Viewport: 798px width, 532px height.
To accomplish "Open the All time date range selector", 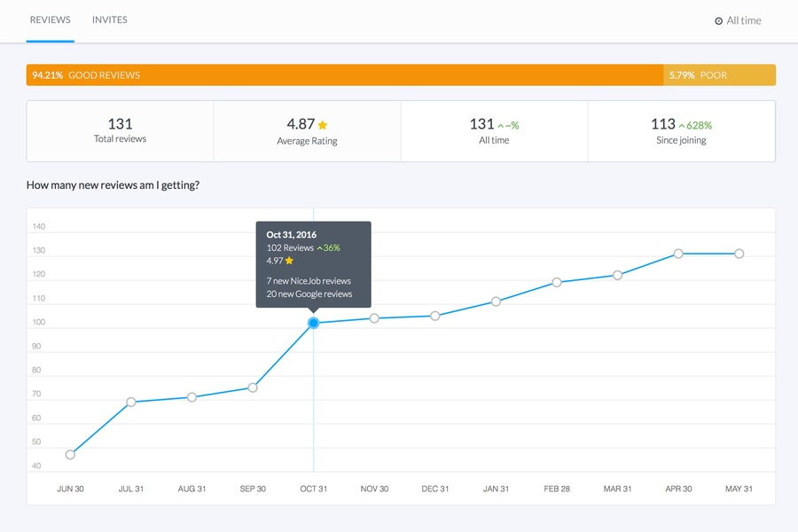I will pos(738,21).
